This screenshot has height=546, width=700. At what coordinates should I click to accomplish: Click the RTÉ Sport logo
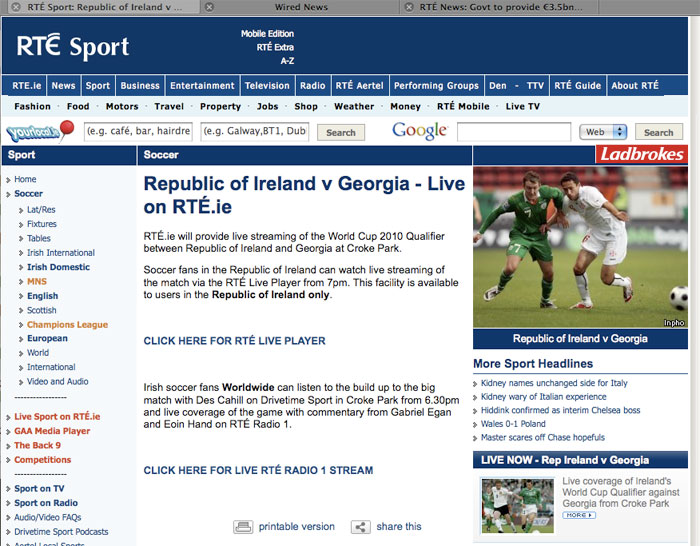(73, 46)
